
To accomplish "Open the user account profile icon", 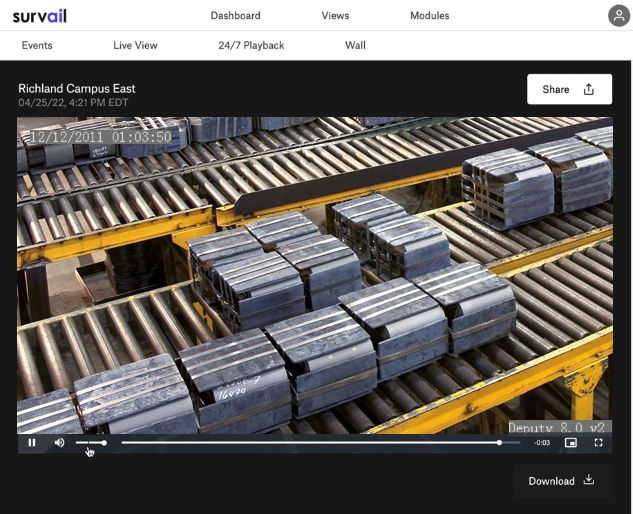I will pos(619,15).
